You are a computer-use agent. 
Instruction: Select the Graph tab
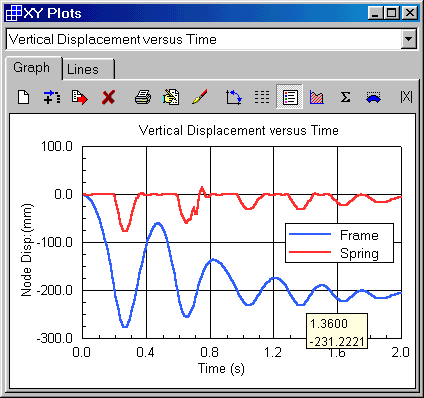coord(33,68)
